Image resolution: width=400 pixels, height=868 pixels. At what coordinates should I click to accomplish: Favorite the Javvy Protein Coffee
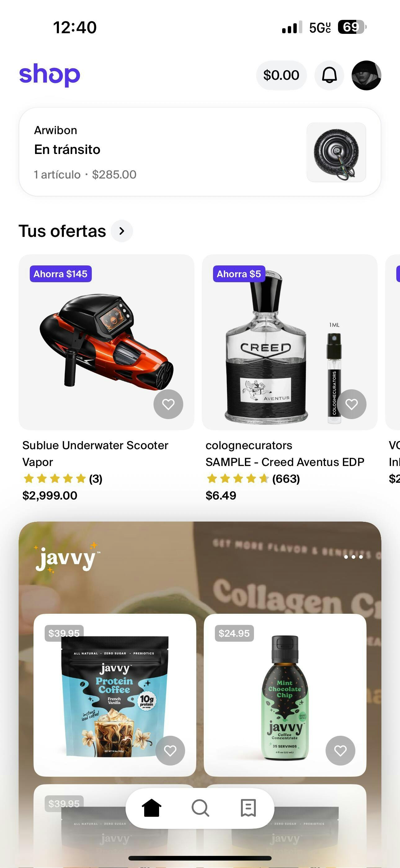point(170,750)
